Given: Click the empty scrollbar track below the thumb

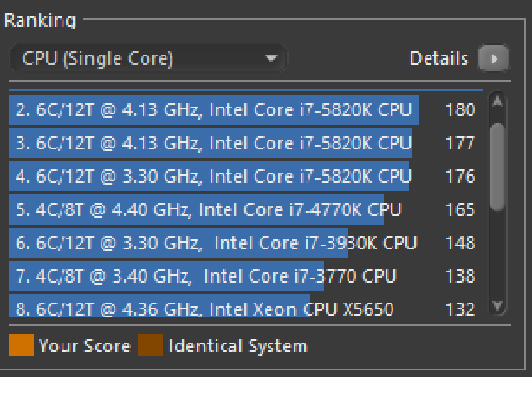Looking at the screenshot, I should point(497,254).
